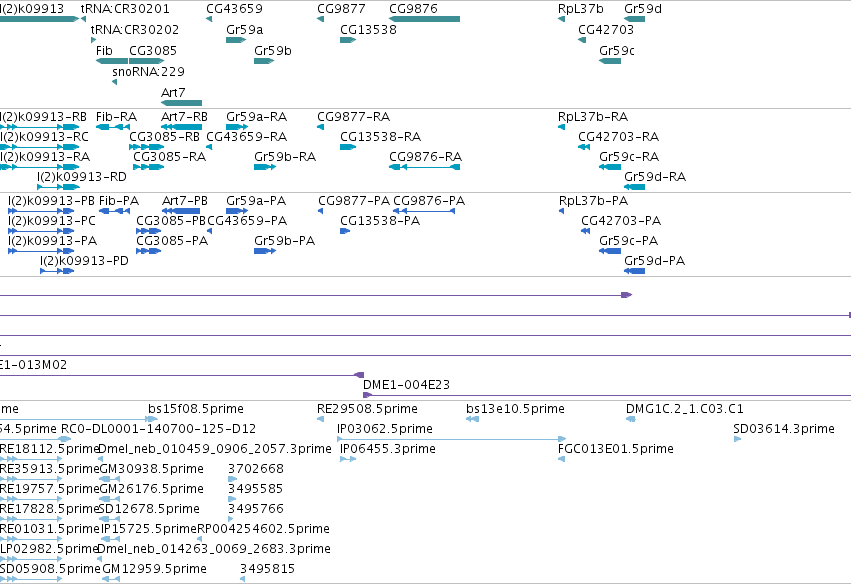Click the Gr59a gene label

(245, 29)
